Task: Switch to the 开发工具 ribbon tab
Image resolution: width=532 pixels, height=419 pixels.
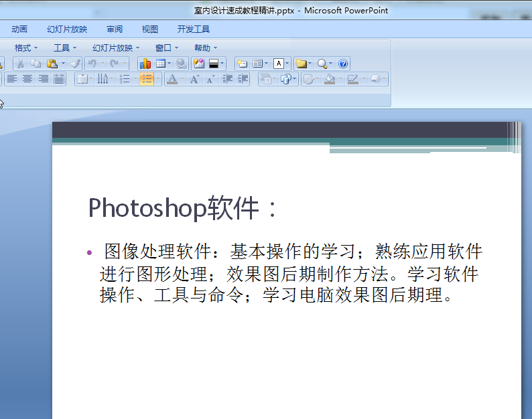Action: tap(194, 29)
